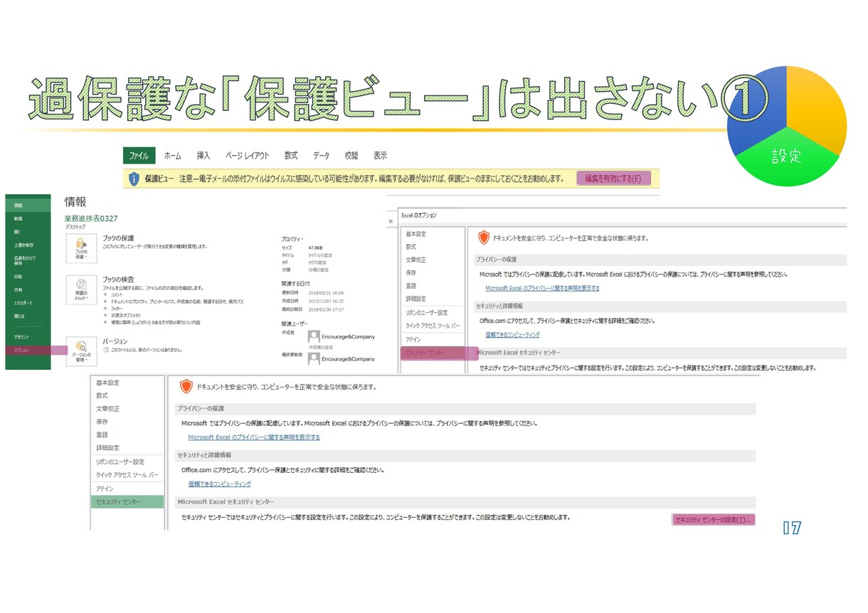868x613 pixels.
Task: Click the shield icon in the upper Excel Options dialog
Action: [484, 238]
